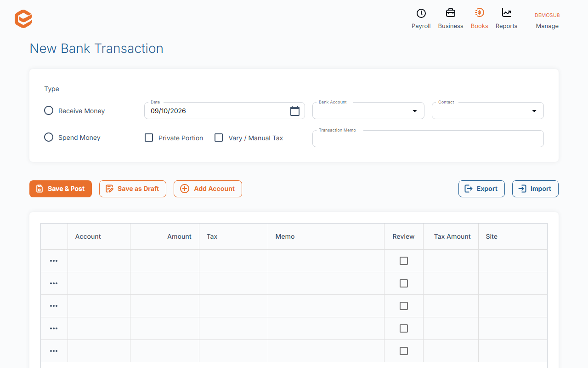588x368 pixels.
Task: Open the Books section
Action: point(479,19)
